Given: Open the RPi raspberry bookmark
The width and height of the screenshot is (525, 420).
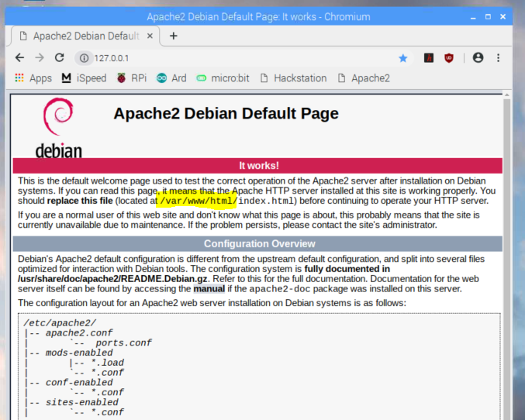Looking at the screenshot, I should [x=132, y=78].
